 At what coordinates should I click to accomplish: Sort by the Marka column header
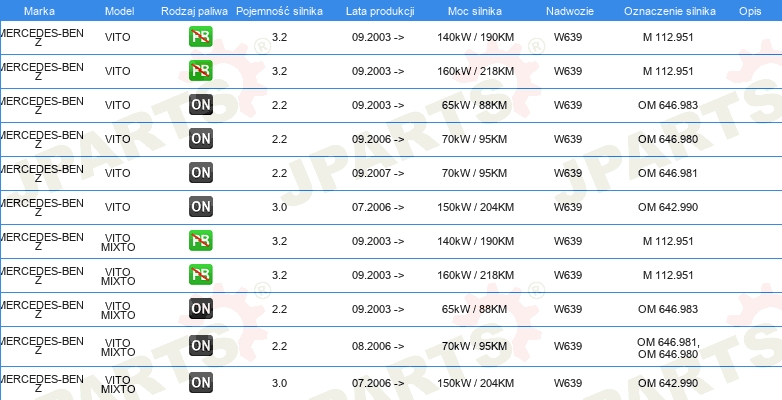[x=39, y=11]
